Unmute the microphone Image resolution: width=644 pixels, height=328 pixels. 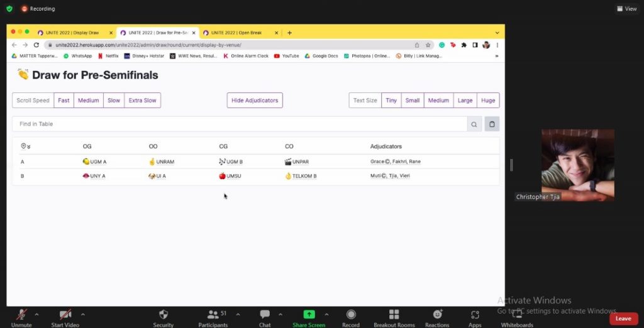click(x=21, y=315)
